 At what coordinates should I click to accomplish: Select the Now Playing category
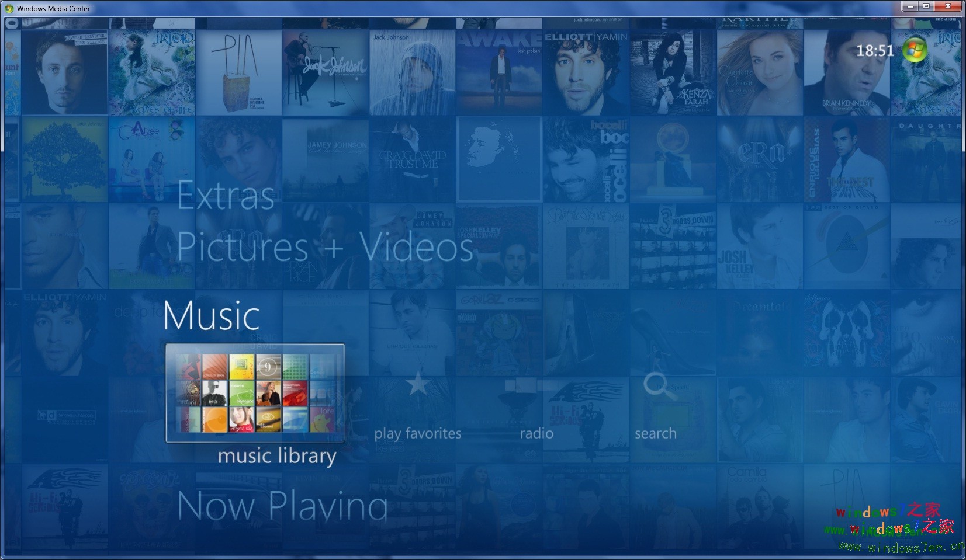[283, 505]
